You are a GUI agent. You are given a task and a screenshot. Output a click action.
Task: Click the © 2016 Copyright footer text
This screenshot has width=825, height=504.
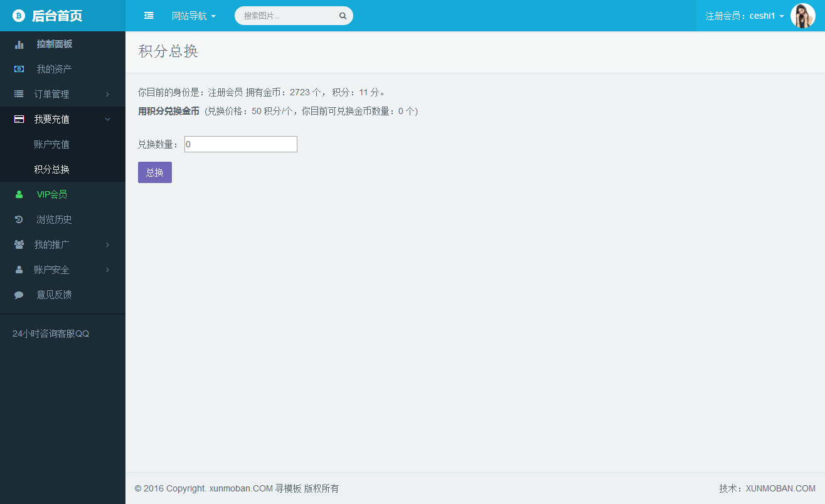coord(169,488)
